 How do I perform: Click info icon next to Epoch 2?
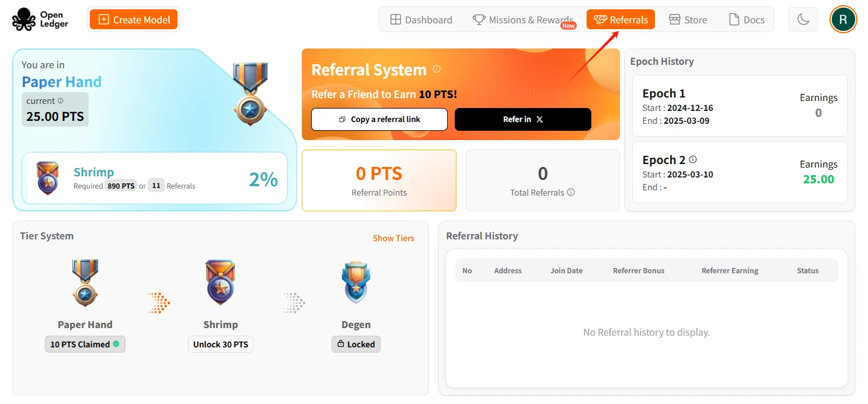[693, 159]
